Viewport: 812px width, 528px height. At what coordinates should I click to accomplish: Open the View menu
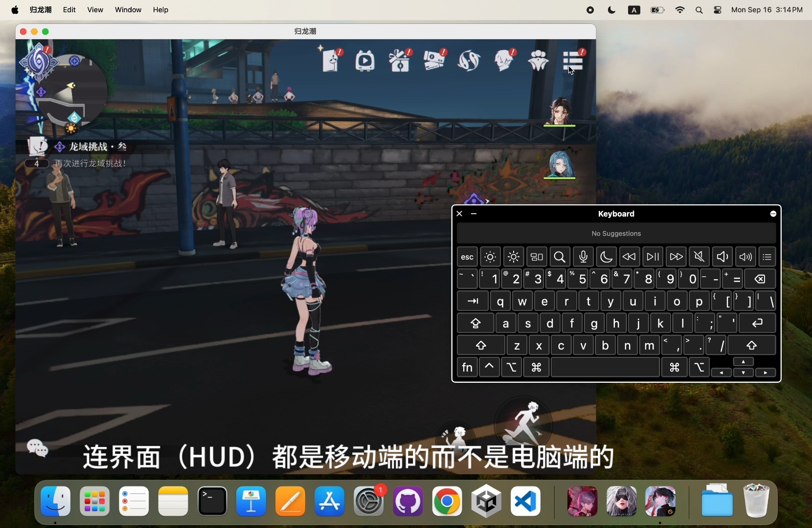tap(95, 10)
